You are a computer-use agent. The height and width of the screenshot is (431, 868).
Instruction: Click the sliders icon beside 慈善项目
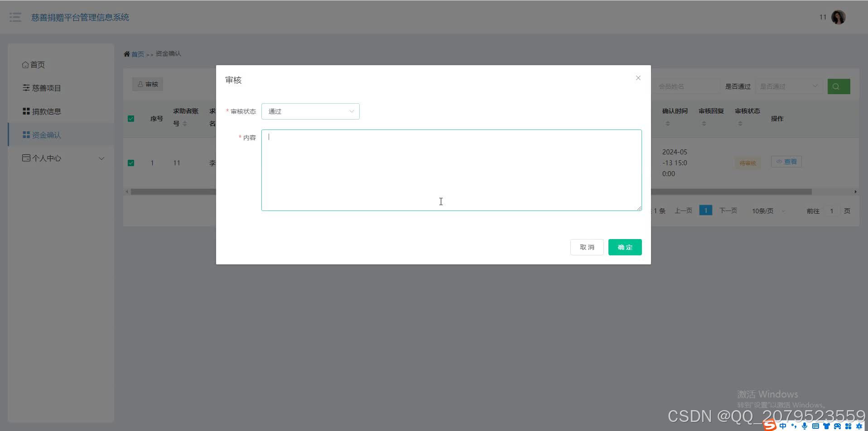pos(26,88)
